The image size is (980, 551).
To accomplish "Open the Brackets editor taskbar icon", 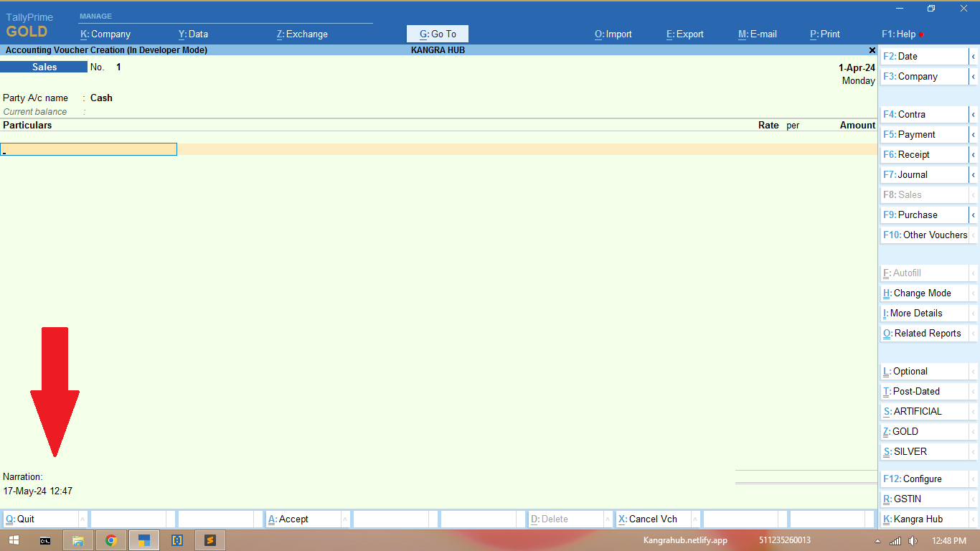I will pos(177,540).
